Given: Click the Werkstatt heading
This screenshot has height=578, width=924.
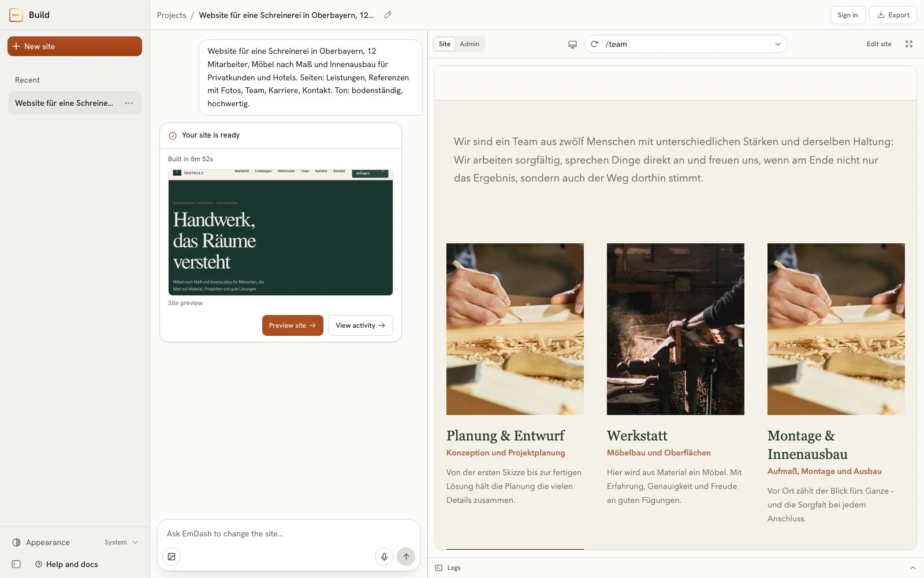Looking at the screenshot, I should click(x=637, y=435).
